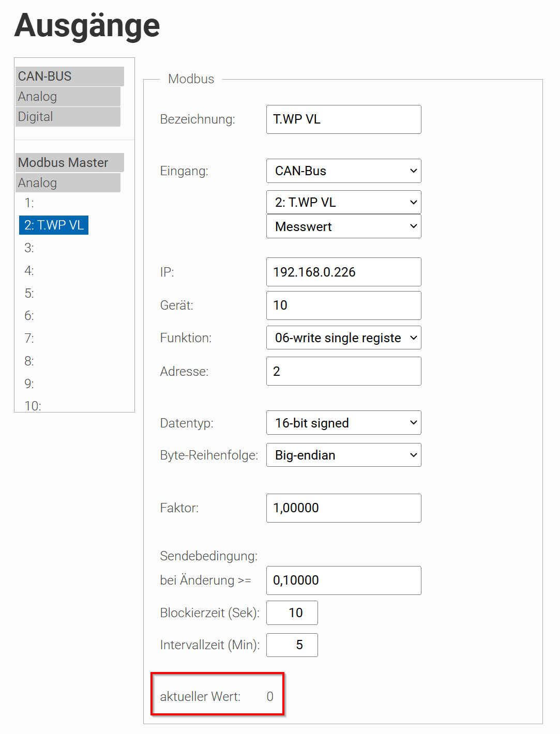Click the Bezeichnung text field
560x734 pixels.
click(343, 119)
